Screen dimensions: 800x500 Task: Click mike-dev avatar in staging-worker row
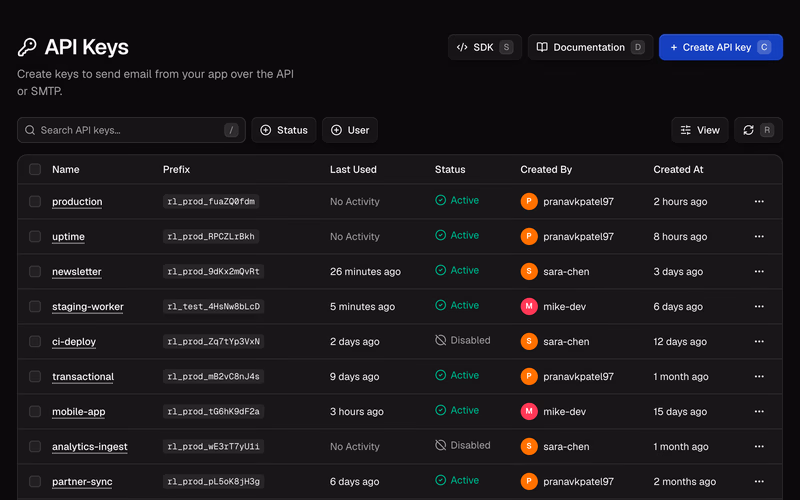[x=529, y=306]
